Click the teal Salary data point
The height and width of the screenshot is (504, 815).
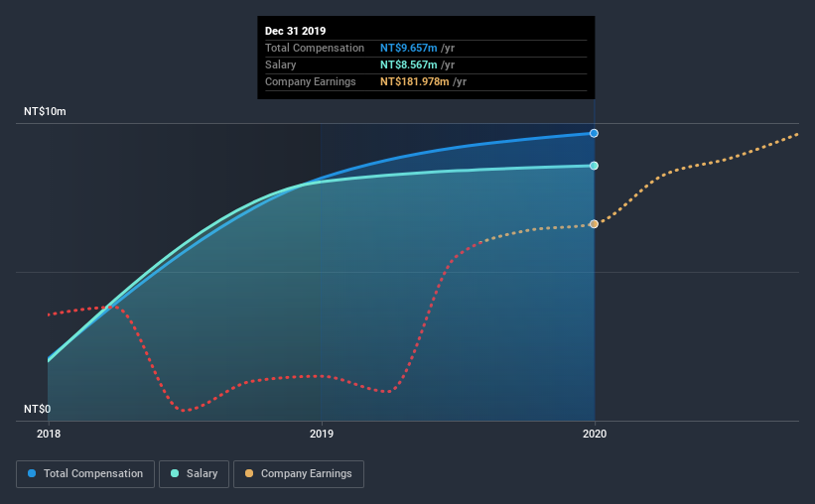point(594,166)
